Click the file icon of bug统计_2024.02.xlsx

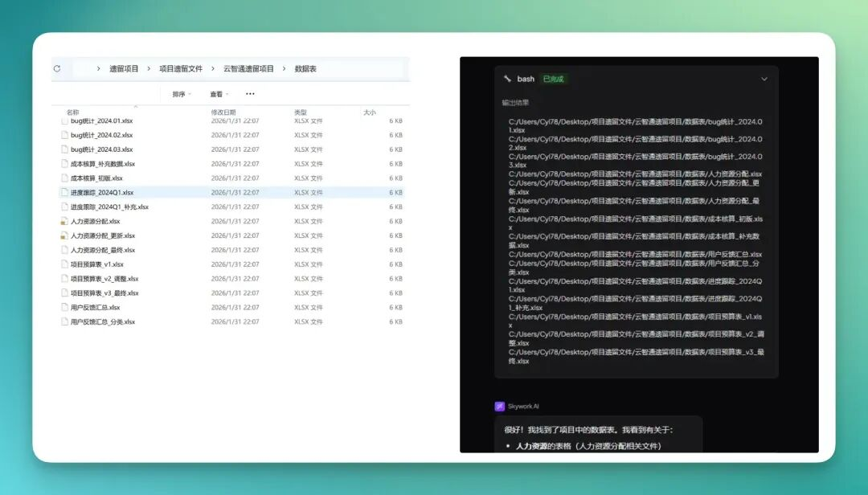(64, 135)
